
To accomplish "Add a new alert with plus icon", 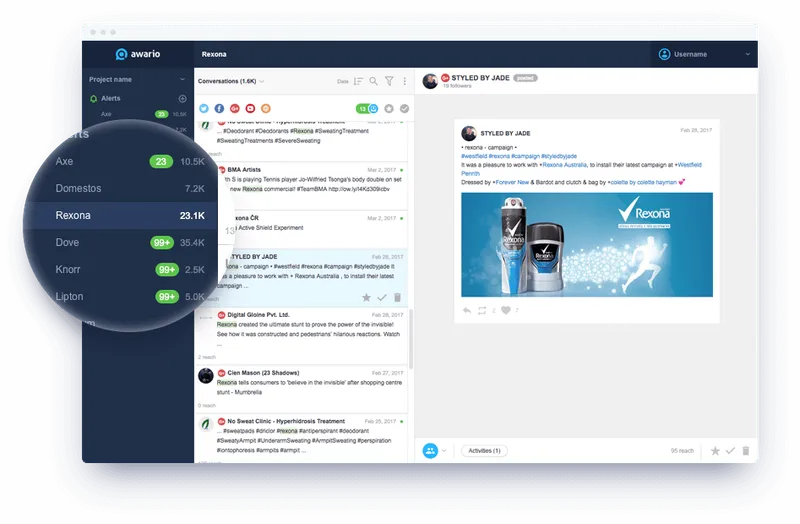I will 182,98.
